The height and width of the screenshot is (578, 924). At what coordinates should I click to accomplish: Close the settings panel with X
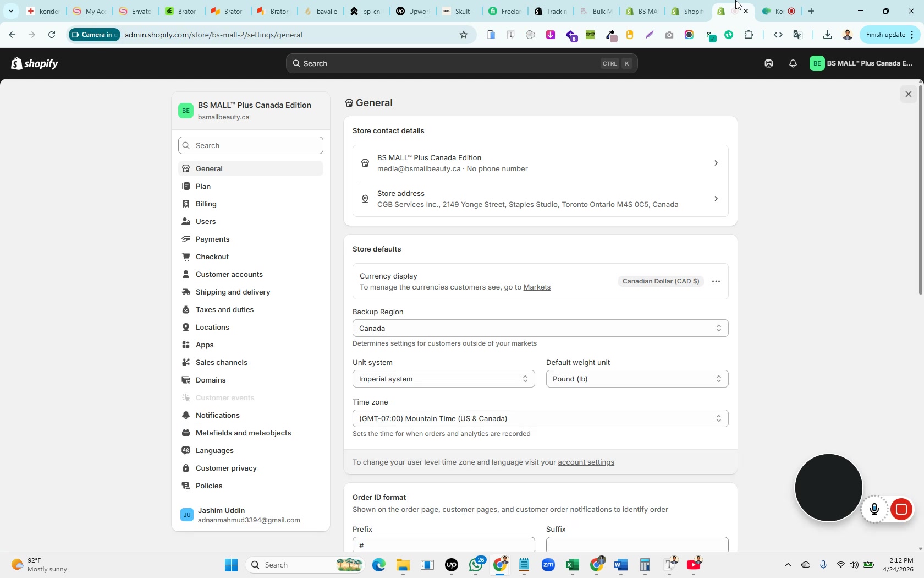(x=908, y=95)
